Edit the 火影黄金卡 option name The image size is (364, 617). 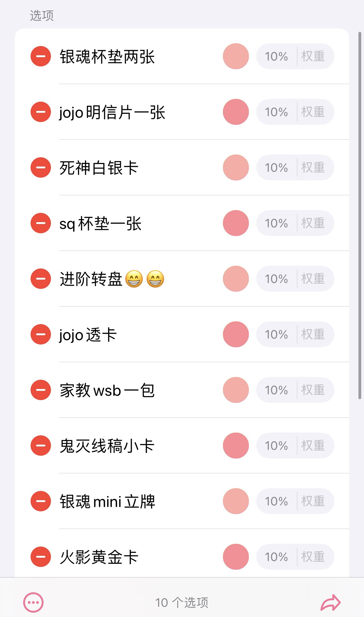point(99,557)
